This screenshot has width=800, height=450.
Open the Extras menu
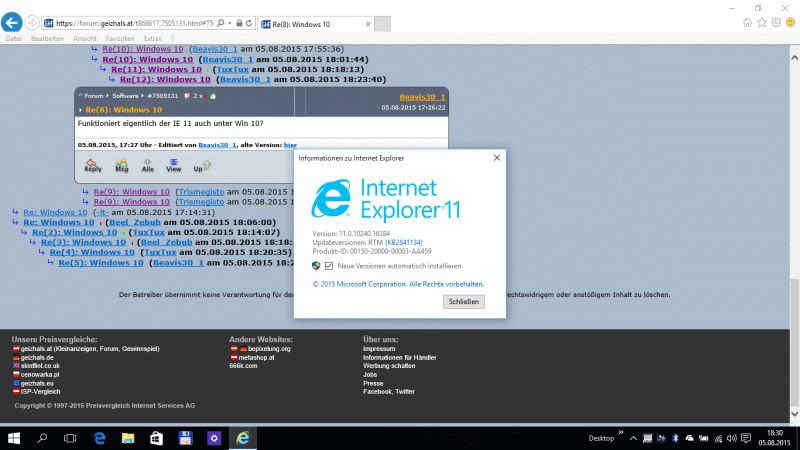(x=153, y=38)
